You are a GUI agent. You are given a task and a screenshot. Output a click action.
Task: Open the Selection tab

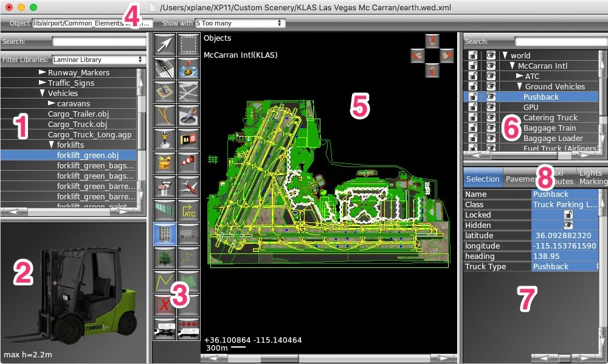[483, 179]
